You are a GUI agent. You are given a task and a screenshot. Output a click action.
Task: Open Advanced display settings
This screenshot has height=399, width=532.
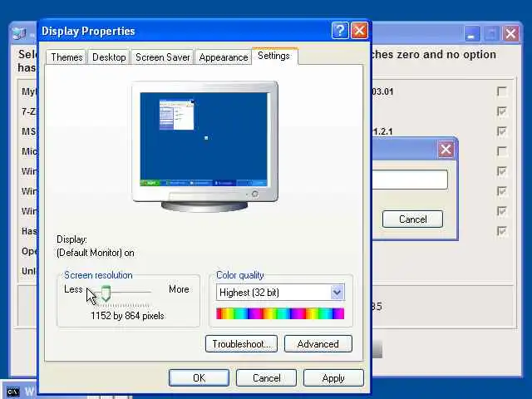coord(318,344)
